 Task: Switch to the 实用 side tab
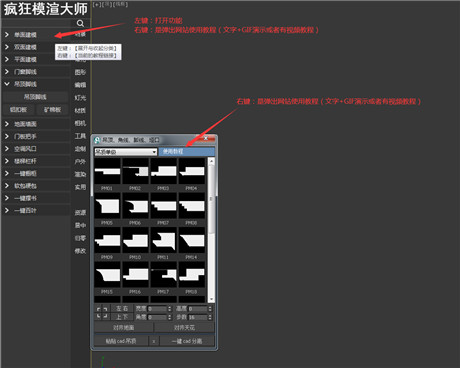tap(80, 187)
